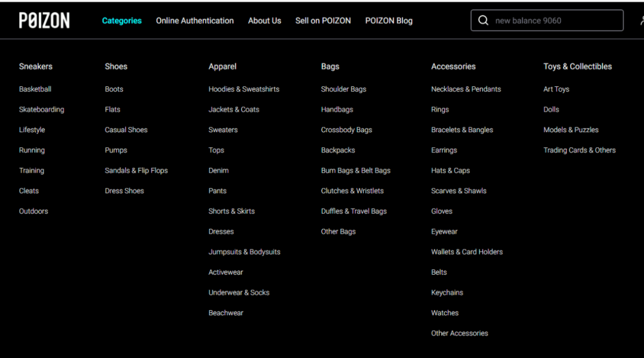Image resolution: width=644 pixels, height=358 pixels.
Task: Open Jumpsuits & Bodysuits category
Action: [244, 252]
